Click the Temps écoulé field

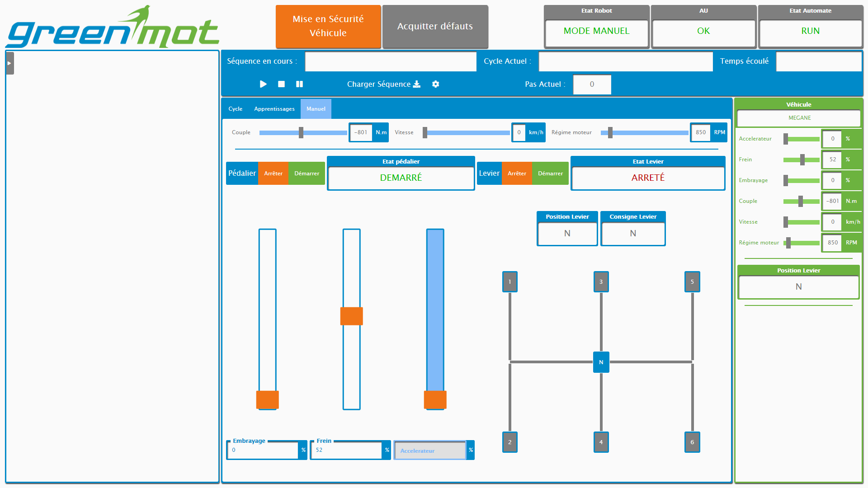pos(819,61)
